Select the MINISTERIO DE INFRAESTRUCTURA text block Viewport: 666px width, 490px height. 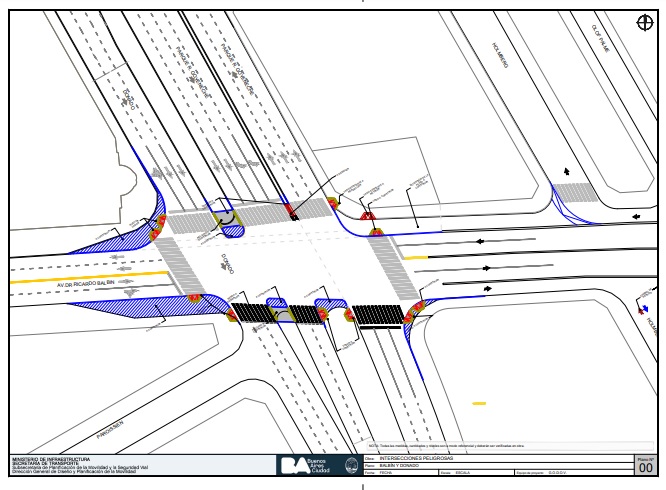pyautogui.click(x=70, y=464)
